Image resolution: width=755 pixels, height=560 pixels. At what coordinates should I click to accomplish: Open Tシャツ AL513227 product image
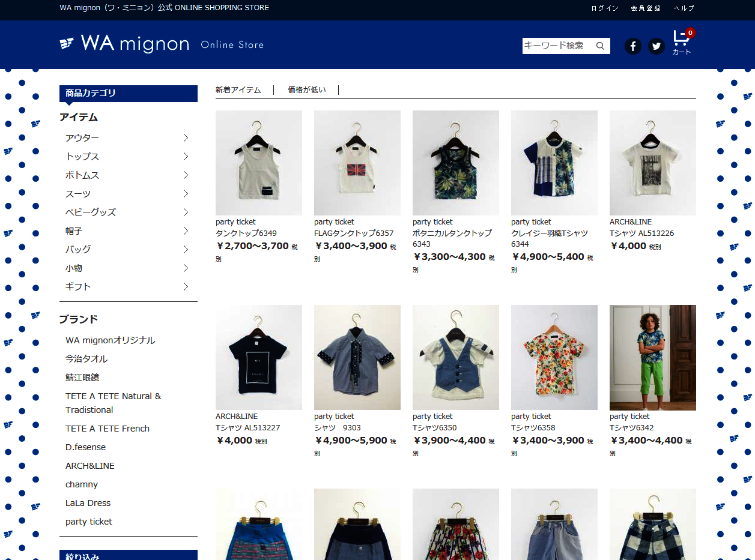click(x=259, y=357)
